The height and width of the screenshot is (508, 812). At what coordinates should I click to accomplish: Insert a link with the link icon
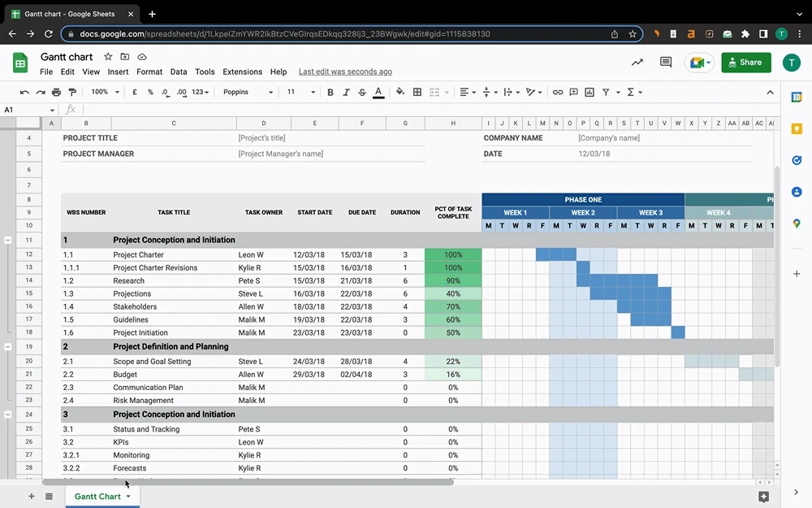tap(557, 93)
